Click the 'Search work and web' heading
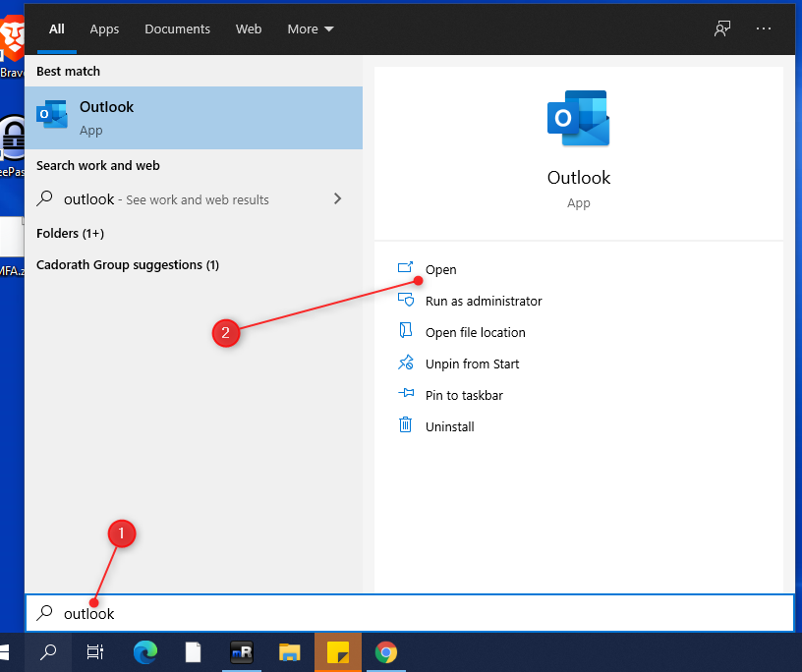802x672 pixels. (x=97, y=165)
